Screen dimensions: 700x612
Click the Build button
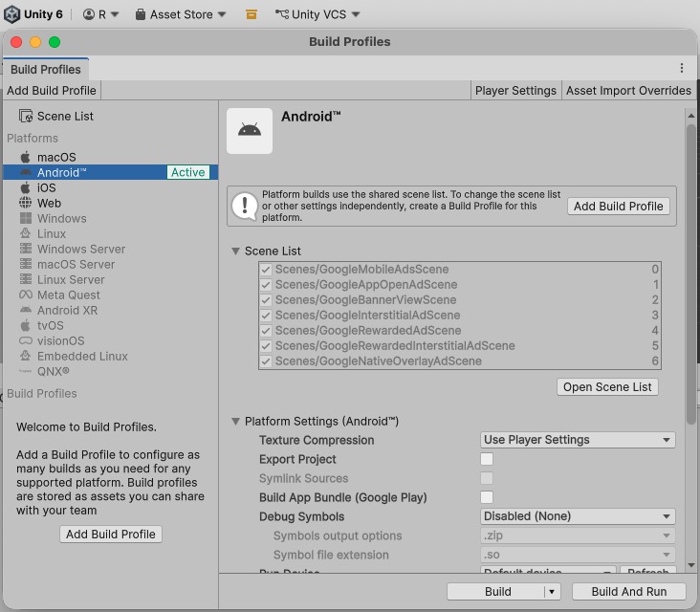click(x=498, y=592)
